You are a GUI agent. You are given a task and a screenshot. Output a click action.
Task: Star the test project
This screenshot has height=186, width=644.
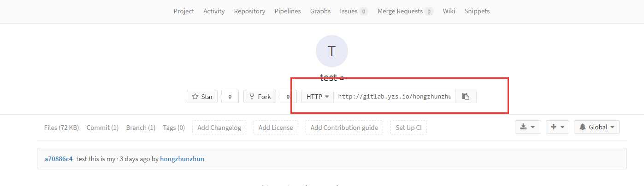pyautogui.click(x=202, y=97)
